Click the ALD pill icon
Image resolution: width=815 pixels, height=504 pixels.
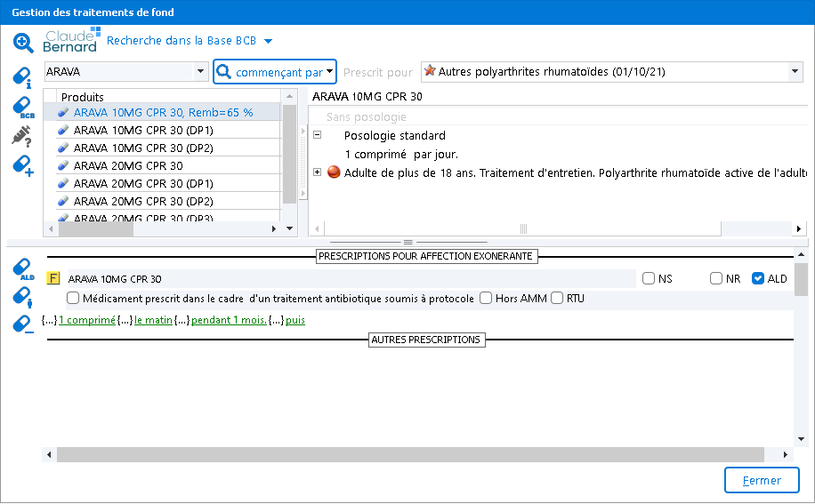point(23,269)
